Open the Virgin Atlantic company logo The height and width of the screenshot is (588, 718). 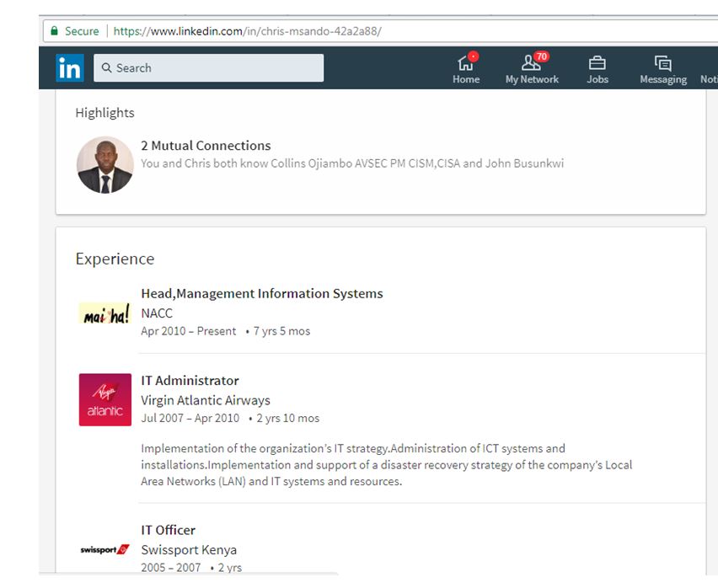(x=104, y=399)
